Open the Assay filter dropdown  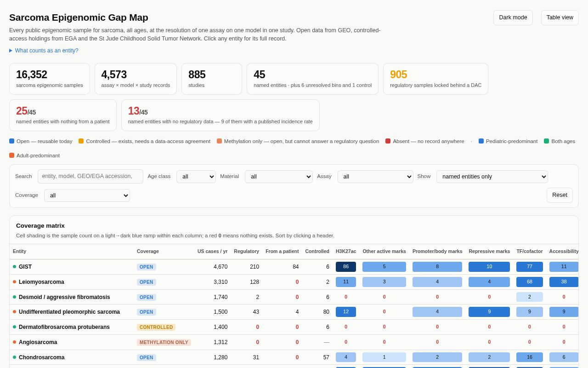coord(375,177)
